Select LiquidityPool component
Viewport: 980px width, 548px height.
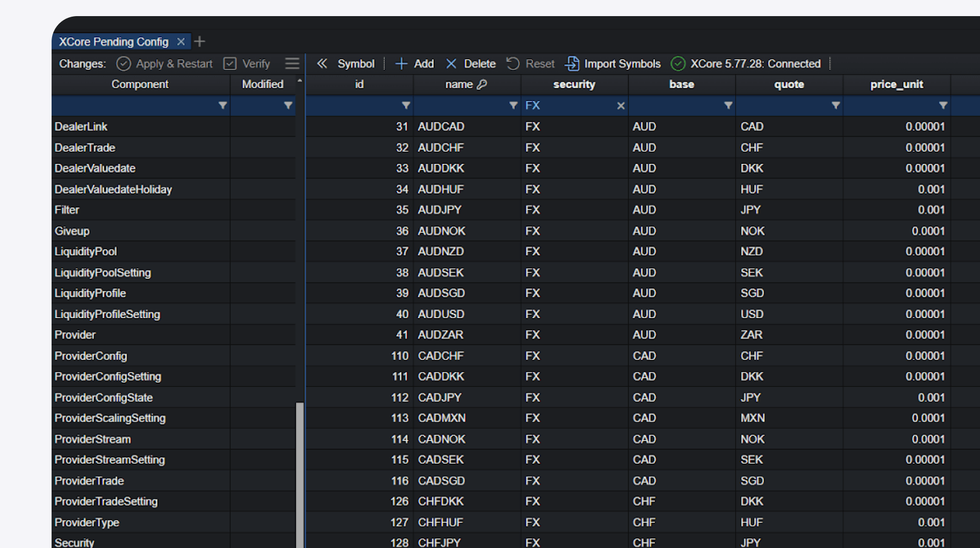[141, 252]
